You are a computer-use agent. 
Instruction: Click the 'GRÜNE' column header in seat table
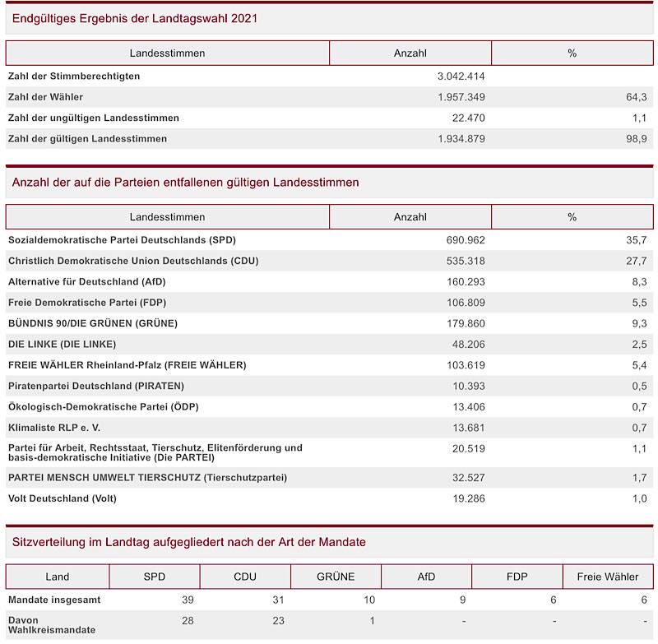click(x=336, y=577)
